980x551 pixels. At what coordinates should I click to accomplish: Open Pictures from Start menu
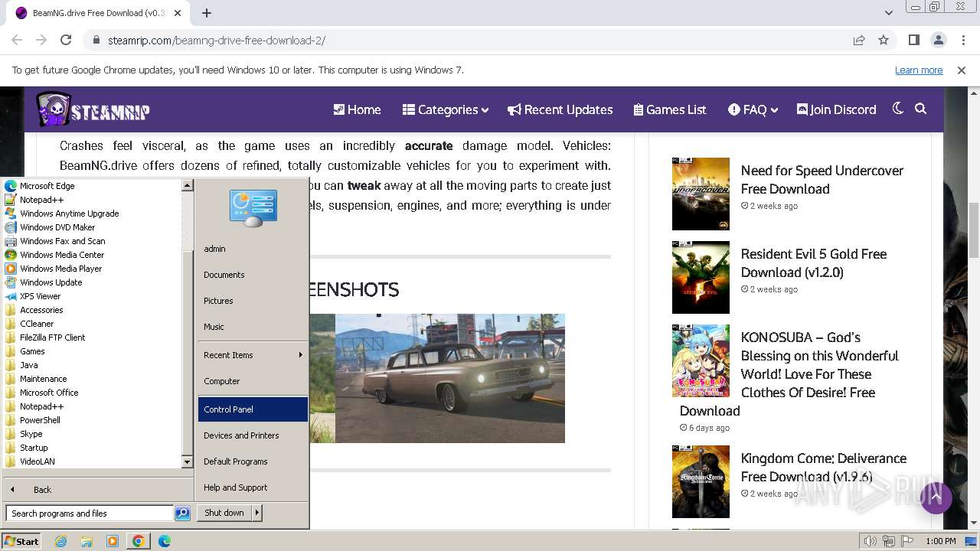point(218,301)
